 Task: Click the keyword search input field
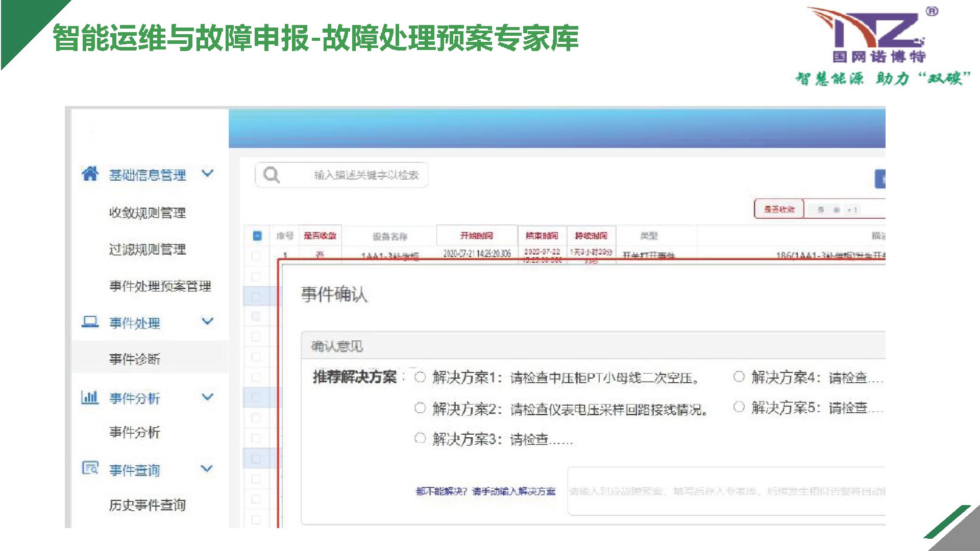coord(365,176)
